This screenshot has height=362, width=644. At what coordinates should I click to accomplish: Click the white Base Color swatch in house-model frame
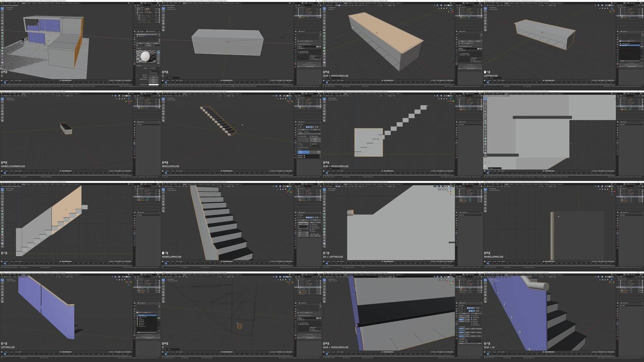pos(153,84)
